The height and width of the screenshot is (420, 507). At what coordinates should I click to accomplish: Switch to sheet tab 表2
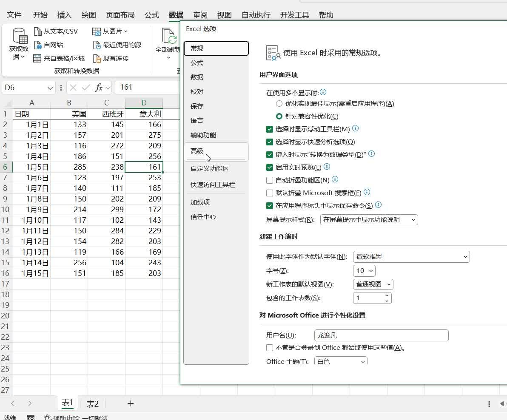pyautogui.click(x=92, y=404)
